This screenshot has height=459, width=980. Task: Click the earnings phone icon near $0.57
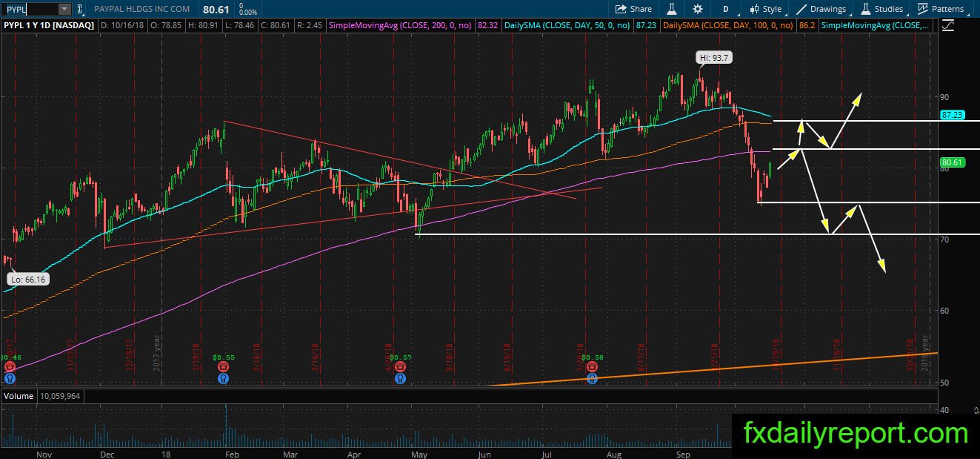point(400,367)
